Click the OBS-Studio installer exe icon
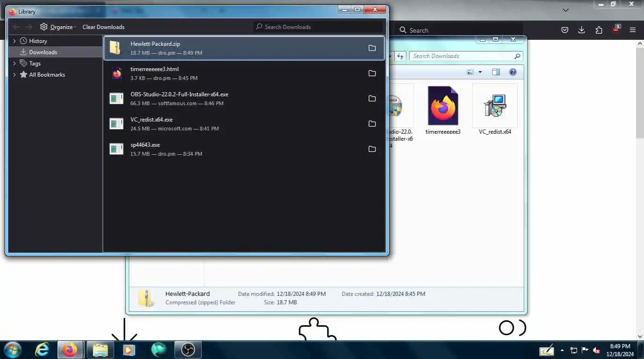The height and width of the screenshot is (359, 644). point(116,99)
